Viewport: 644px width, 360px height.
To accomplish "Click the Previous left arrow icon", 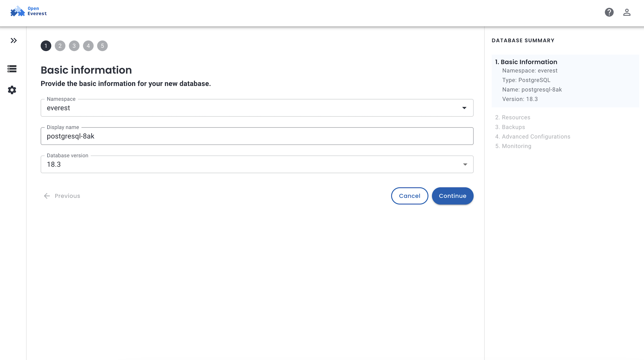I will [x=47, y=196].
